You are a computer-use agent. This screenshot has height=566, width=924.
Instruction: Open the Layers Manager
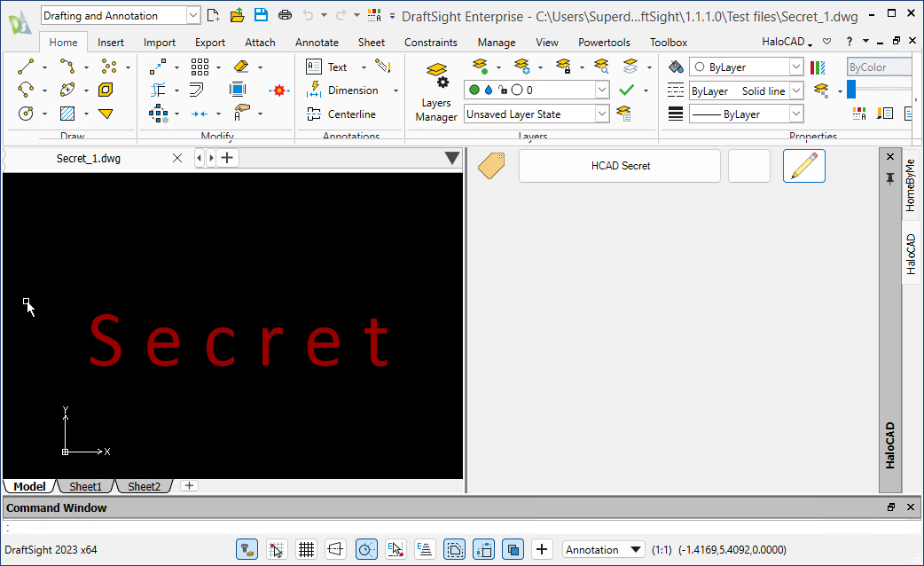pyautogui.click(x=436, y=91)
